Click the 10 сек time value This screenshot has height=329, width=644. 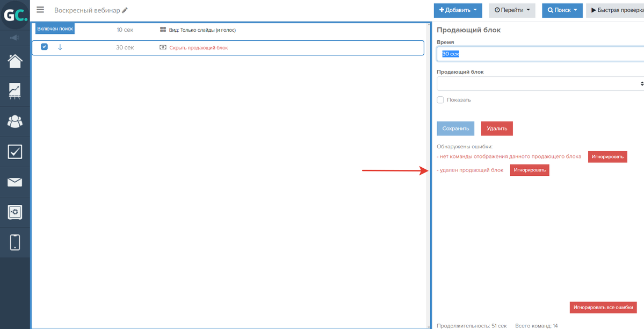125,30
